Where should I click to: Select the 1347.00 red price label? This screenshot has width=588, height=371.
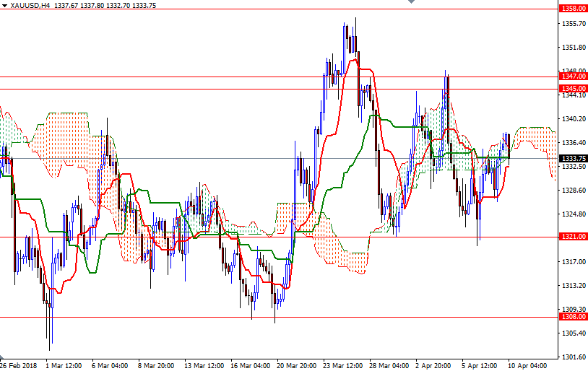pos(573,77)
